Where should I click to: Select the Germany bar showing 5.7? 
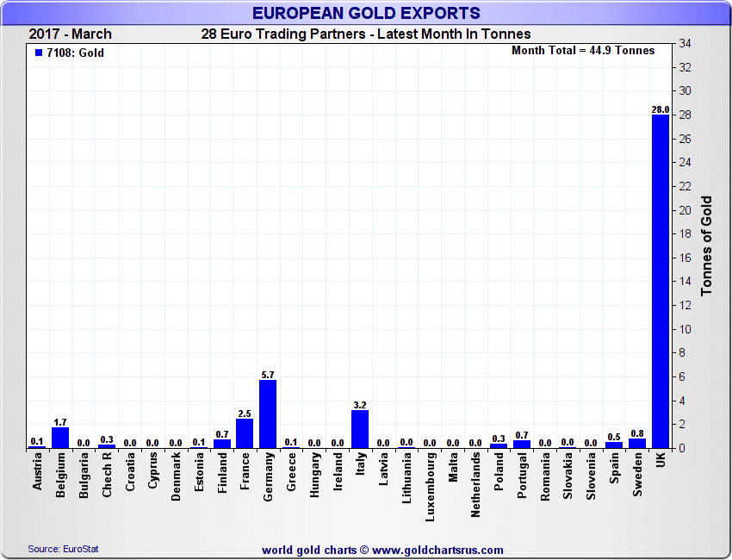pos(268,414)
